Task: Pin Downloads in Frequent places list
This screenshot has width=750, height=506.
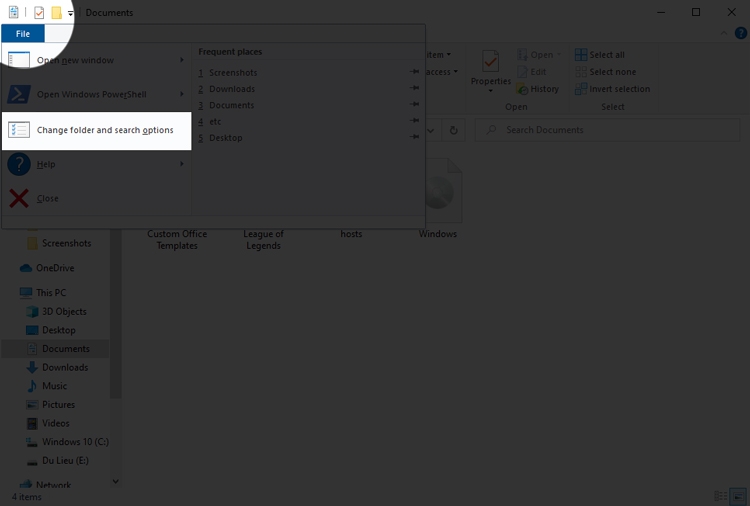Action: point(415,88)
